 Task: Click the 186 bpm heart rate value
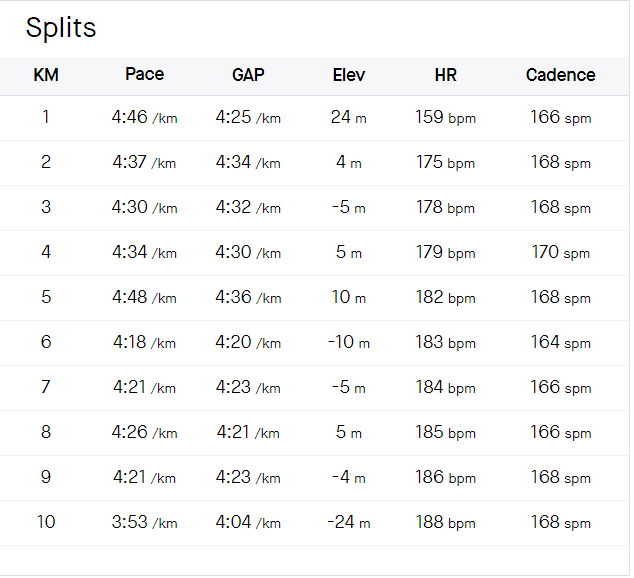[x=446, y=478]
